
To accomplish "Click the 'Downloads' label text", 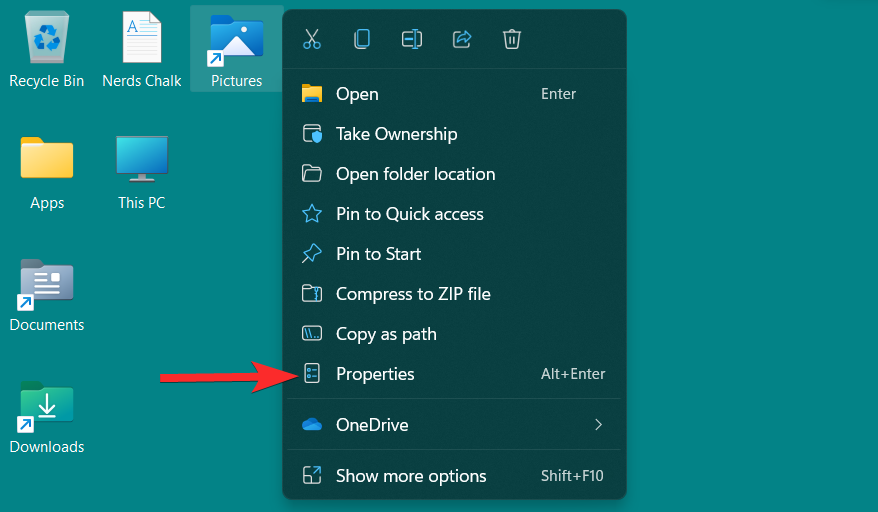I will (x=46, y=446).
